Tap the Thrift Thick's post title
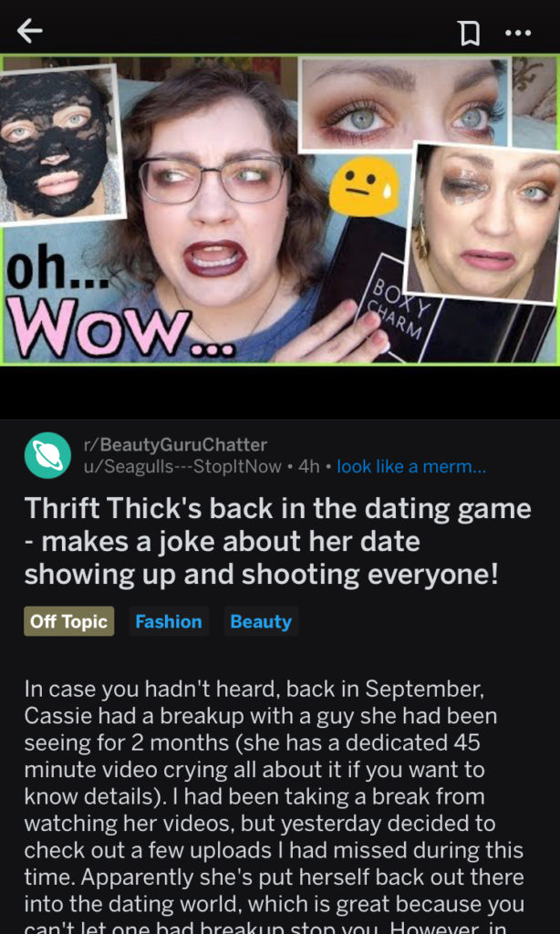The image size is (560, 934). click(x=277, y=542)
